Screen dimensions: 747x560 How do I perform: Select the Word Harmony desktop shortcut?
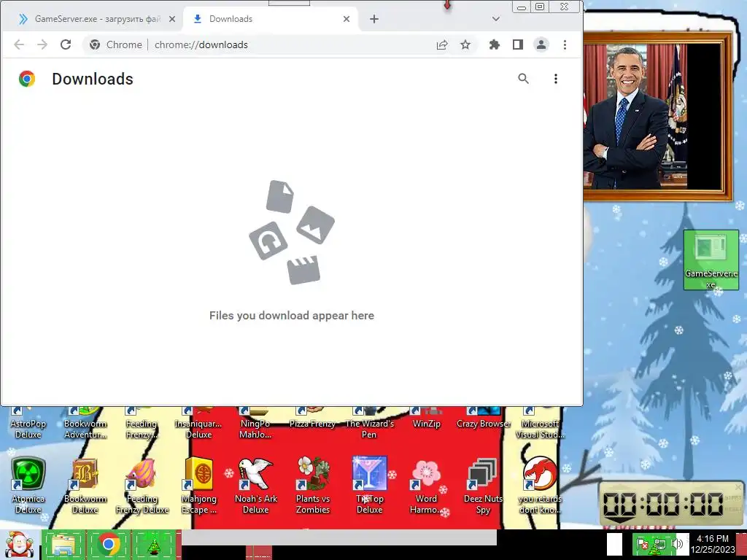426,485
